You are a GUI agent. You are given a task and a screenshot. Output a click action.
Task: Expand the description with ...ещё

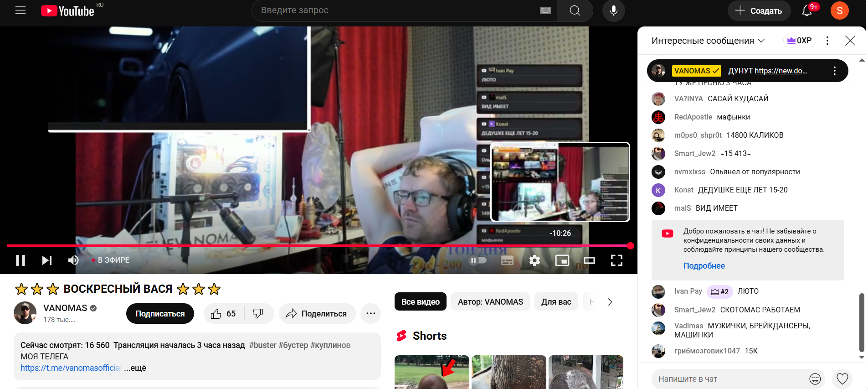pyautogui.click(x=135, y=368)
